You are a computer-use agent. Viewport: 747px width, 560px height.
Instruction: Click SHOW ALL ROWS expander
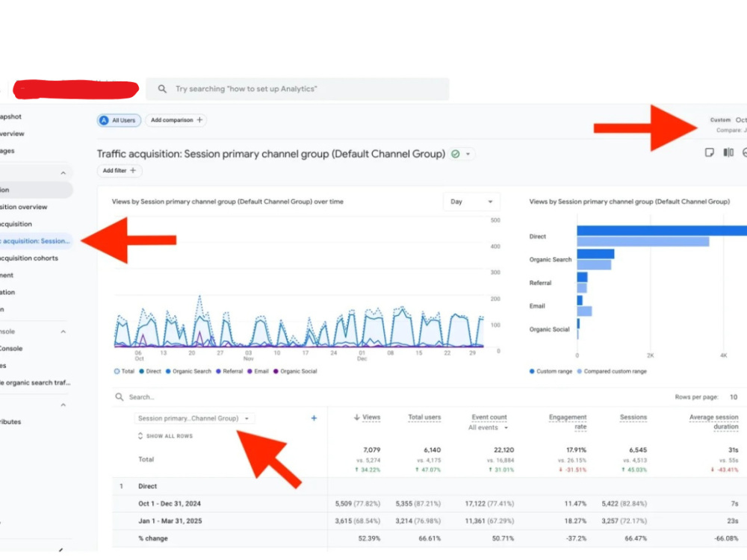tap(165, 436)
